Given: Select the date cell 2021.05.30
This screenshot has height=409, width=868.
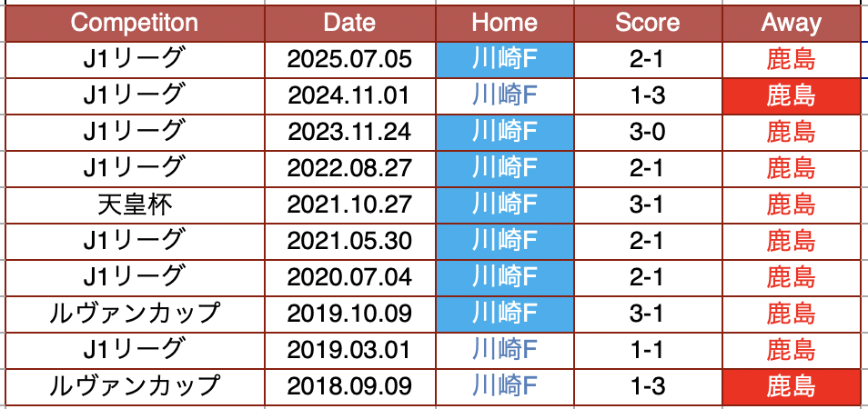Looking at the screenshot, I should (349, 241).
